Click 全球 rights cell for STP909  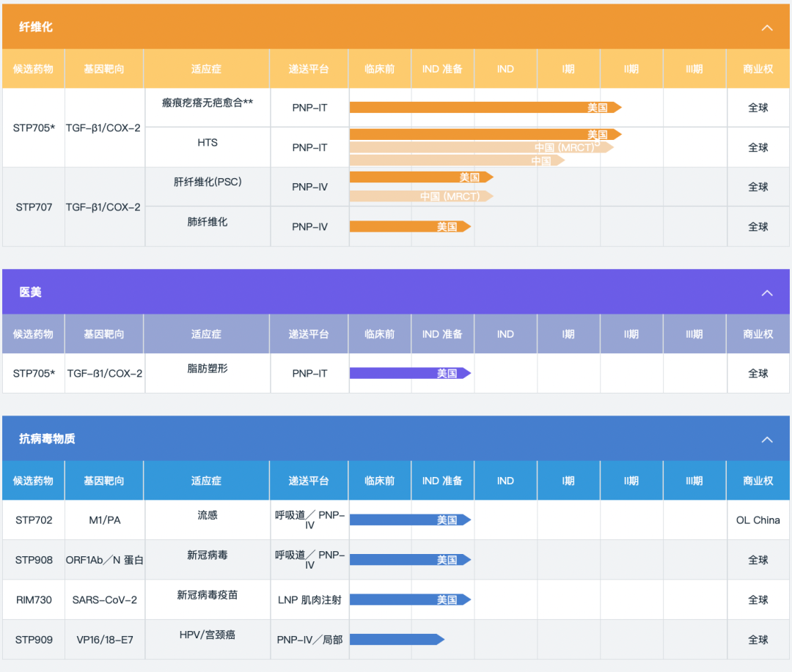coord(758,640)
